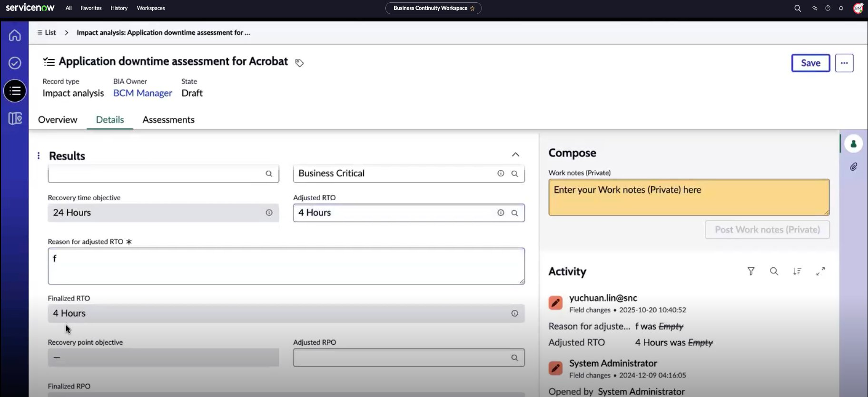Open the more actions ellipsis button
The height and width of the screenshot is (397, 868).
coord(844,63)
